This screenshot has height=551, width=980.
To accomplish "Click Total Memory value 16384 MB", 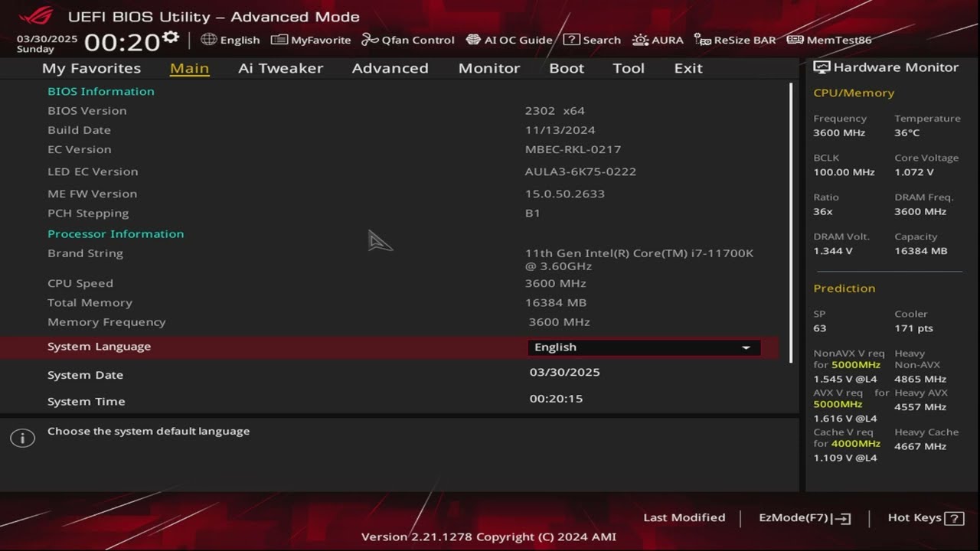I will pyautogui.click(x=556, y=303).
